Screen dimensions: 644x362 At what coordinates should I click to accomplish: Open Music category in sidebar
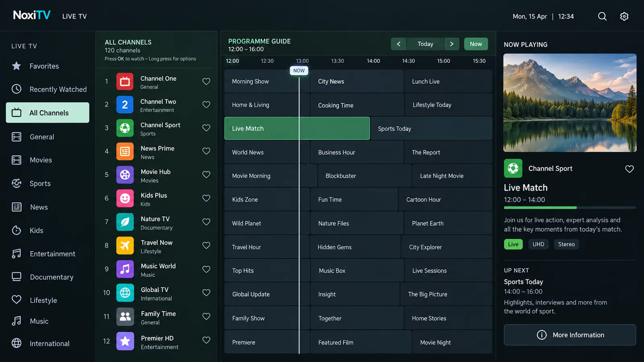tap(47, 321)
